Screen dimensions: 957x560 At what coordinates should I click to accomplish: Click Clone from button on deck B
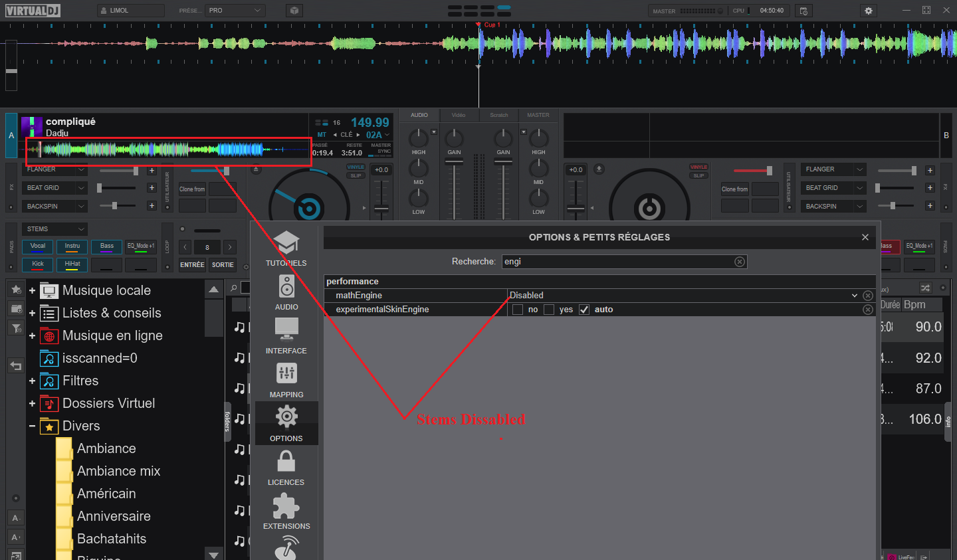735,189
